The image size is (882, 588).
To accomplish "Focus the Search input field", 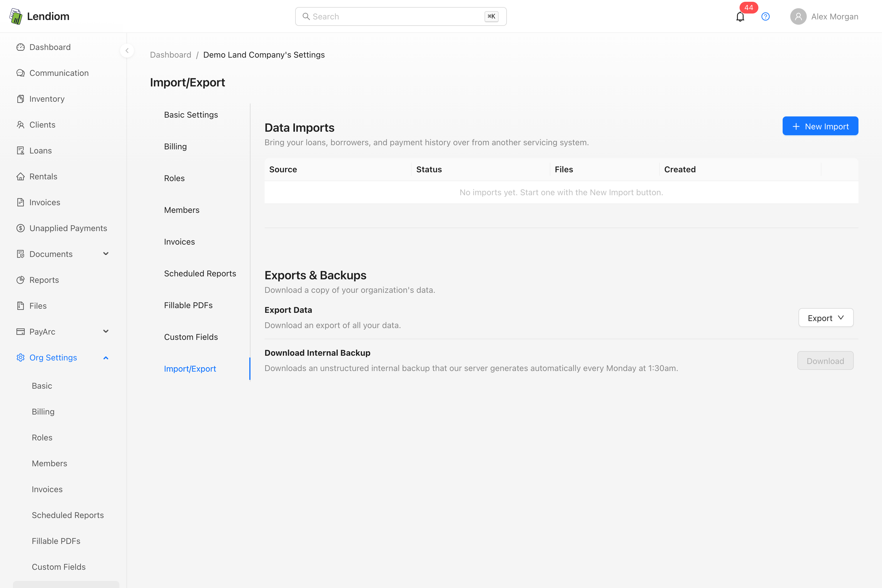I will [400, 16].
